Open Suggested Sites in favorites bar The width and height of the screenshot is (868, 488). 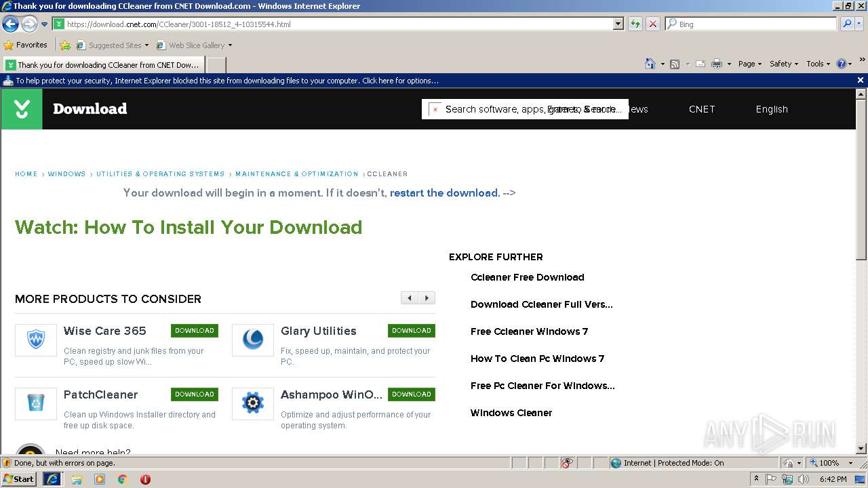(112, 45)
